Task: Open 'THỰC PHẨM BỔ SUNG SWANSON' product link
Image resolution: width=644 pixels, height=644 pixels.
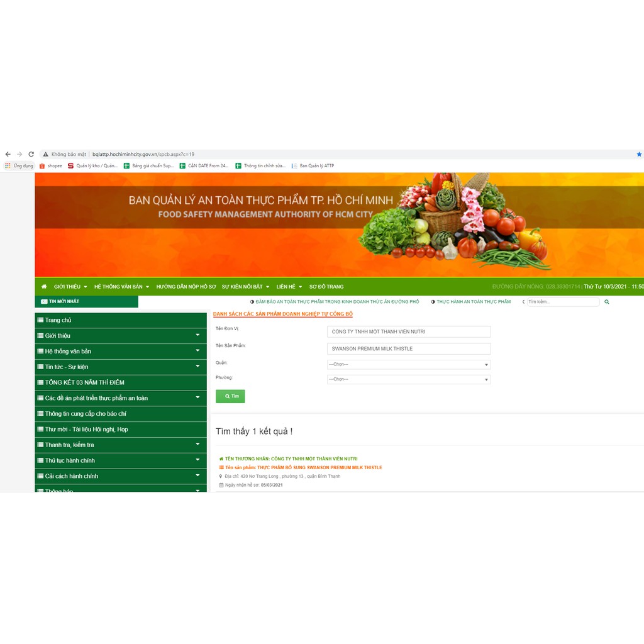Action: coord(319,467)
